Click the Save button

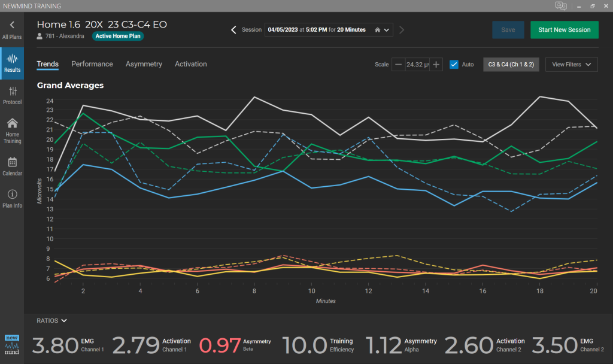pyautogui.click(x=508, y=30)
